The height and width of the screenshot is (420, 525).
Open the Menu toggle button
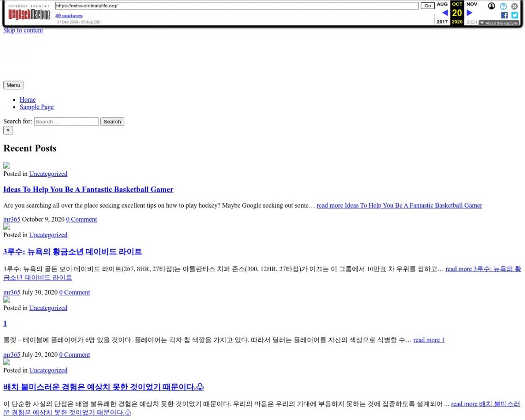pyautogui.click(x=13, y=85)
